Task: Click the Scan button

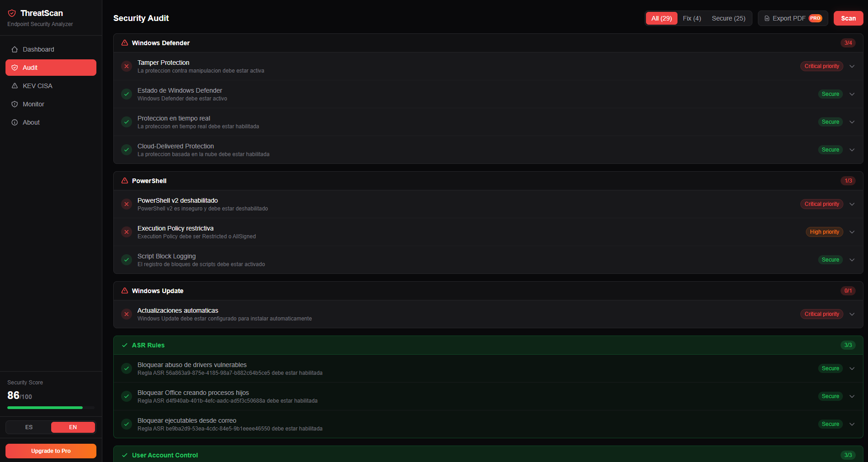Action: coord(848,18)
